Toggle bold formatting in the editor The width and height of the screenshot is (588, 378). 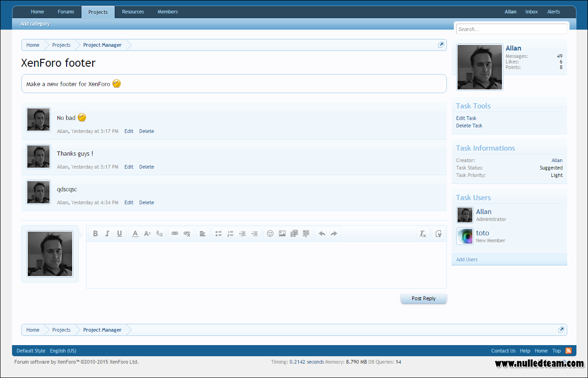pyautogui.click(x=95, y=233)
